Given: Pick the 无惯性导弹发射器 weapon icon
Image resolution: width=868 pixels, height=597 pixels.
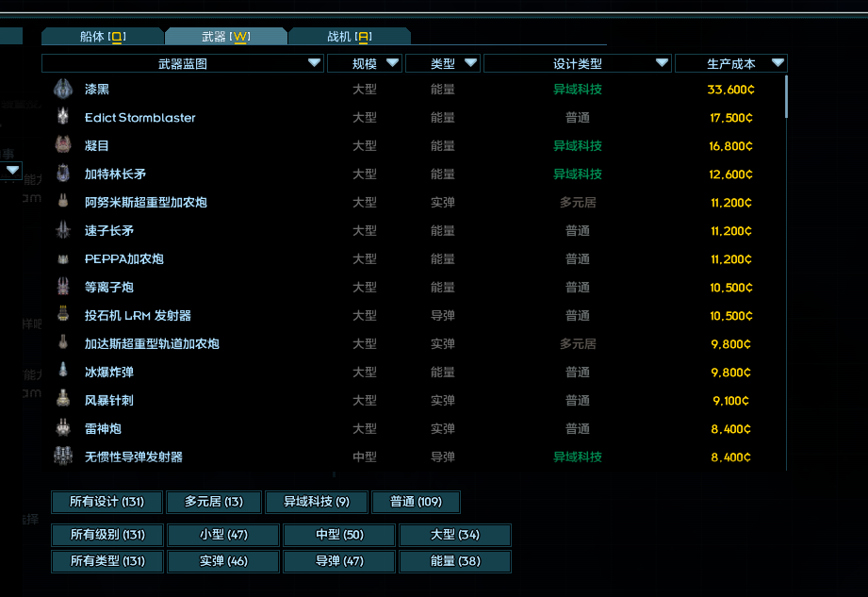Looking at the screenshot, I should click(x=63, y=457).
